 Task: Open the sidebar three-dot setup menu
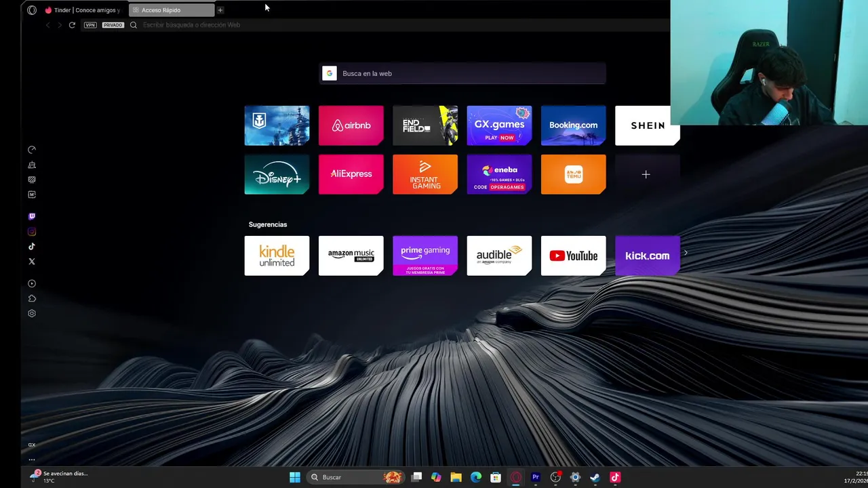[x=32, y=460]
